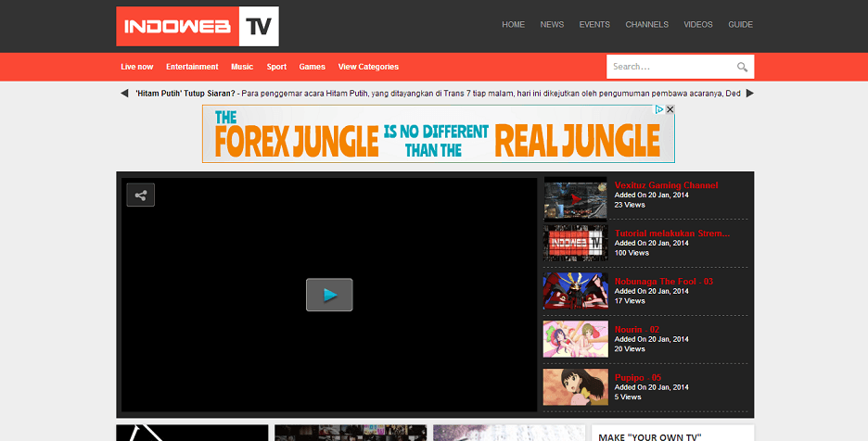Viewport: 868px width, 441px height.
Task: Open the share icon on video player
Action: [141, 195]
